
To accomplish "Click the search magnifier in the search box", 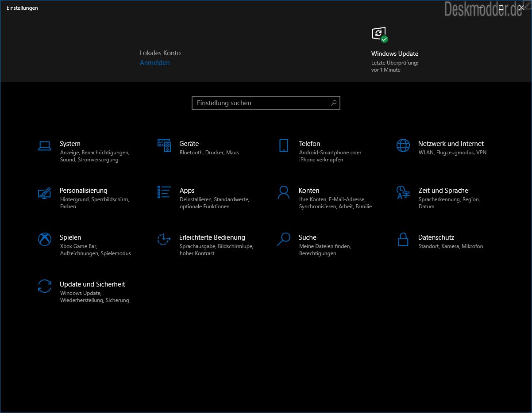I will (x=334, y=103).
